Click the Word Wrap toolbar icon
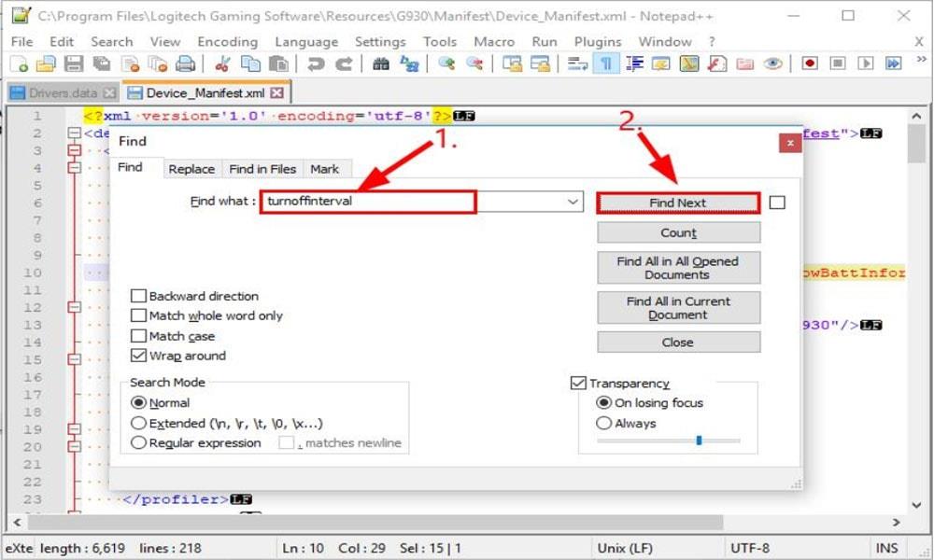This screenshot has height=560, width=934. pos(578,64)
